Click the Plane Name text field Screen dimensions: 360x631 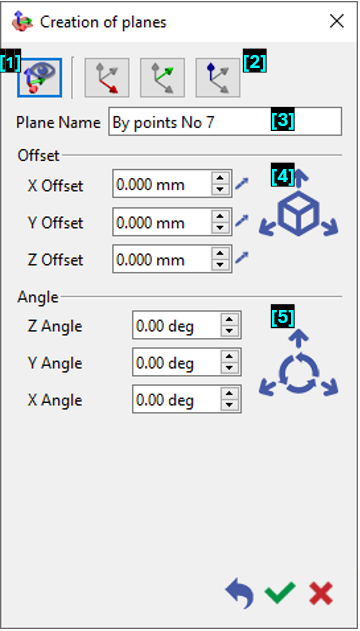[x=225, y=122]
